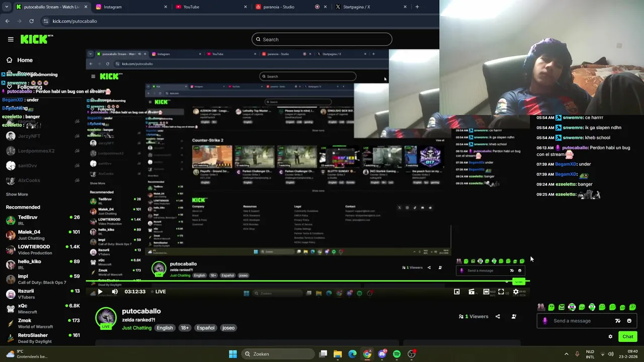Click putocaballo channel avatar

tap(106, 317)
